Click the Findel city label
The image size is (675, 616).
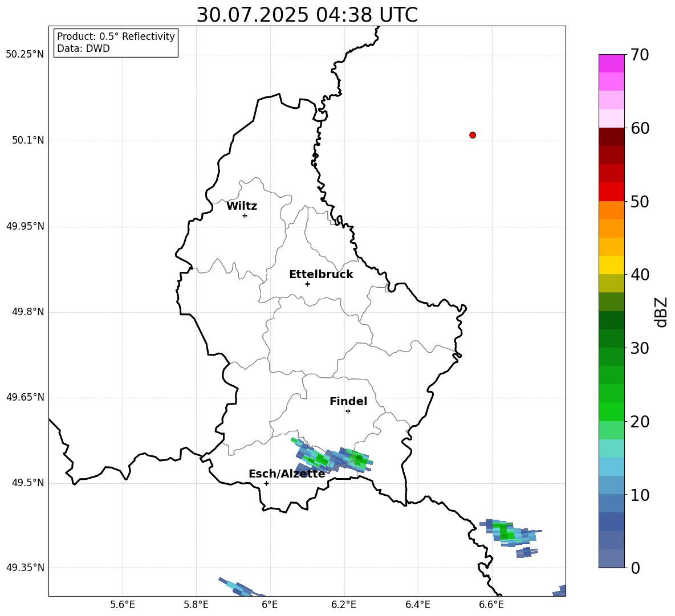coord(348,401)
